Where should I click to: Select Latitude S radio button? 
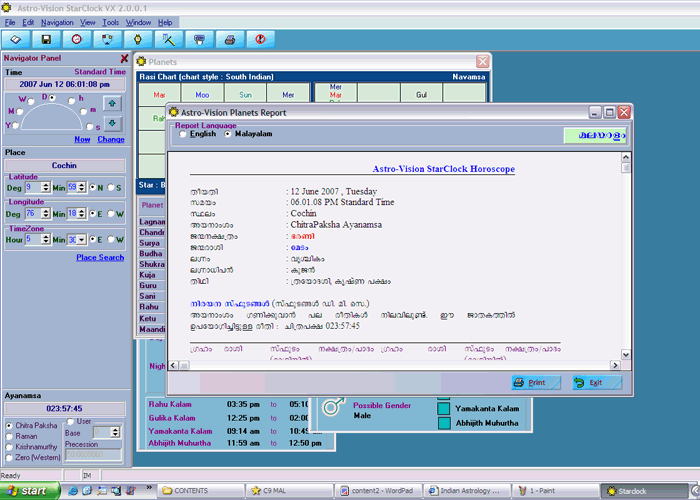[111, 188]
